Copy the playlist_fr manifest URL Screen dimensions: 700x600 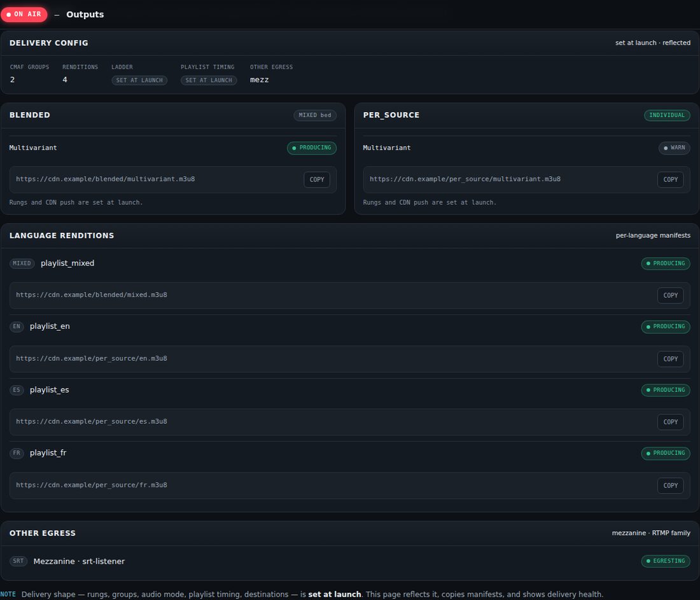670,485
